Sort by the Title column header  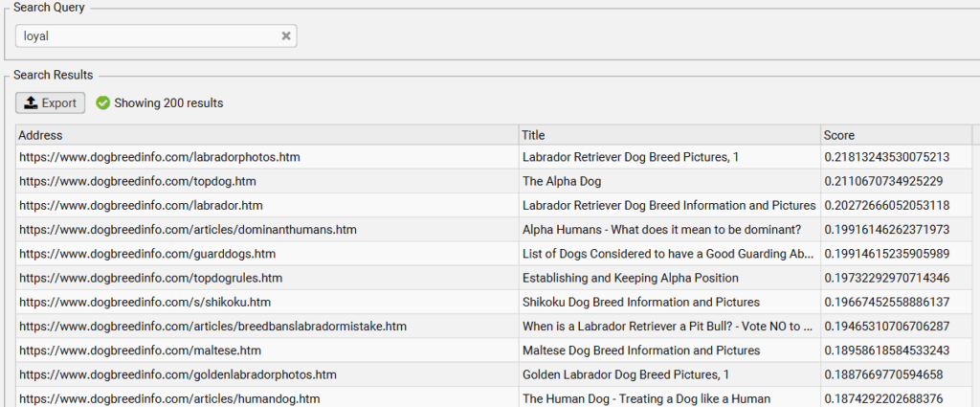click(x=670, y=135)
